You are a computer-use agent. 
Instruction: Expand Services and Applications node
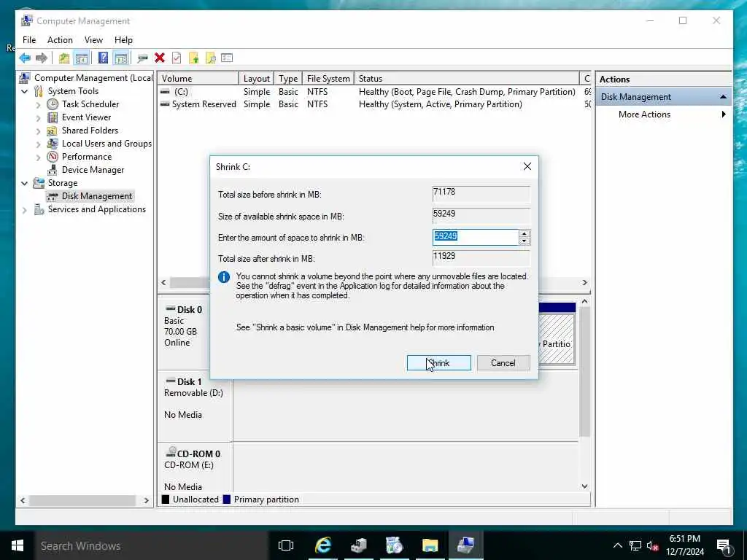pyautogui.click(x=24, y=209)
